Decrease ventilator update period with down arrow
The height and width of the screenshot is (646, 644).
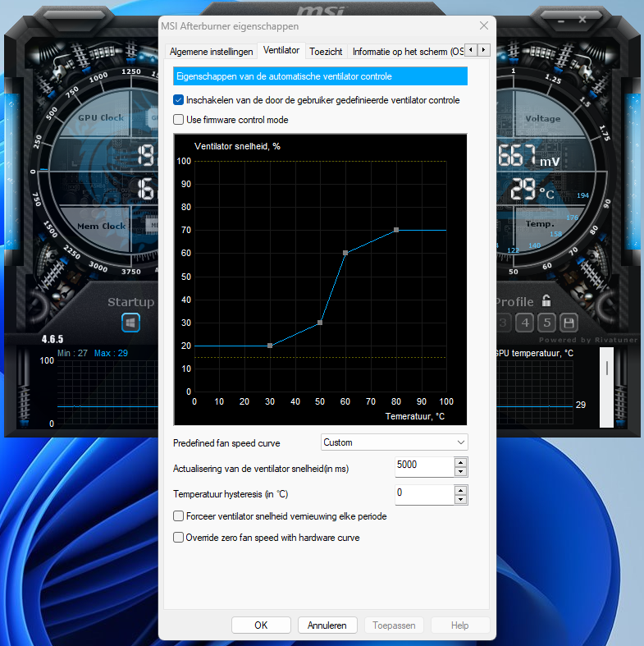coord(461,472)
